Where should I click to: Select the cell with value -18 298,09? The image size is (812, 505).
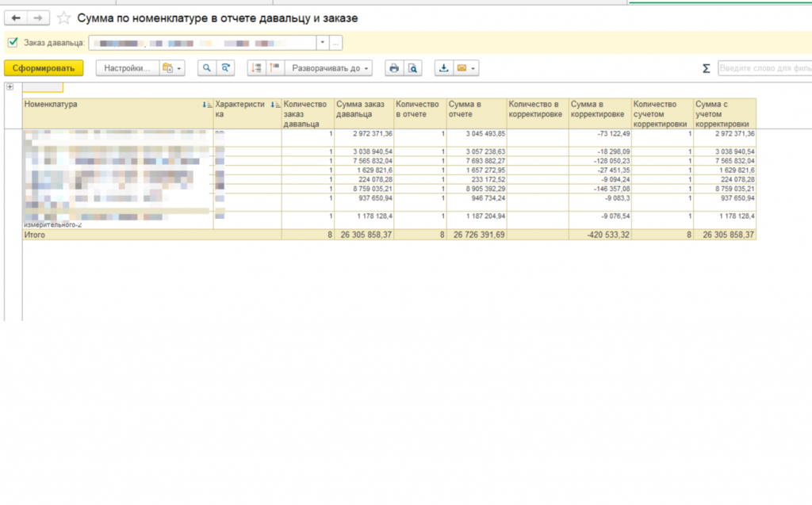[600, 151]
